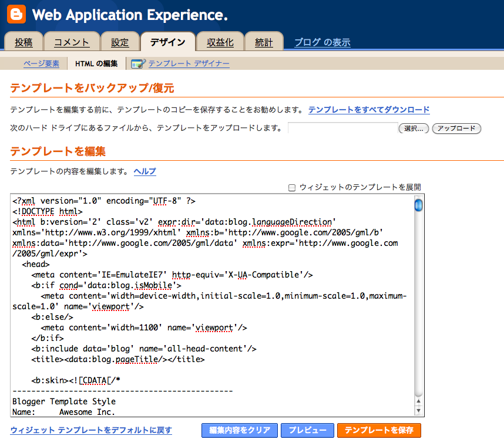This screenshot has height=446, width=504.
Task: Click the X-UA-Compatible meta line
Action: [172, 275]
